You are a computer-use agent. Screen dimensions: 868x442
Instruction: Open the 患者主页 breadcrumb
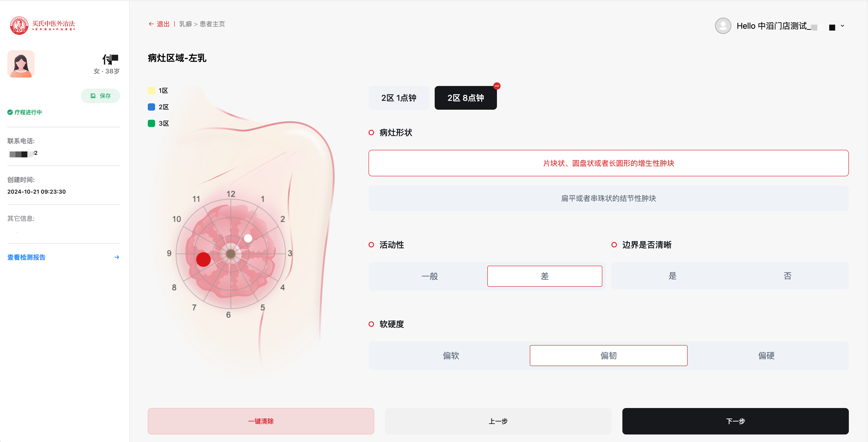[x=212, y=24]
